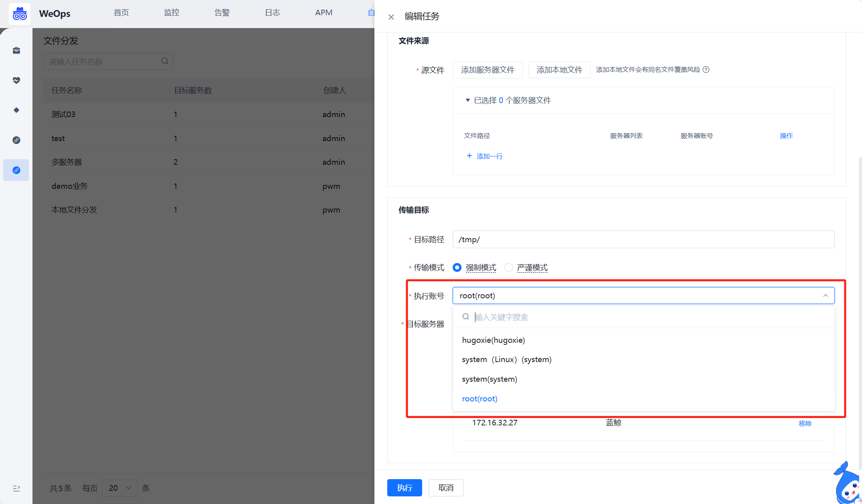Open the highlighted blue link sidebar icon

tap(16, 170)
